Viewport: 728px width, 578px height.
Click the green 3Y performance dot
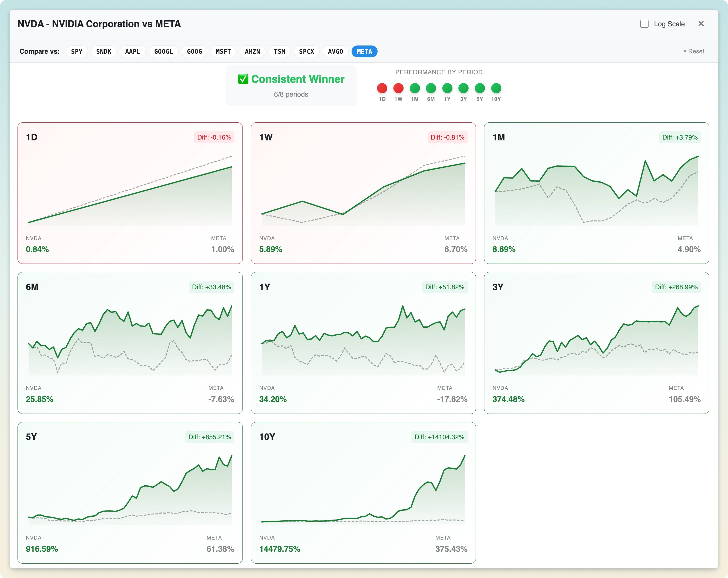pyautogui.click(x=463, y=88)
